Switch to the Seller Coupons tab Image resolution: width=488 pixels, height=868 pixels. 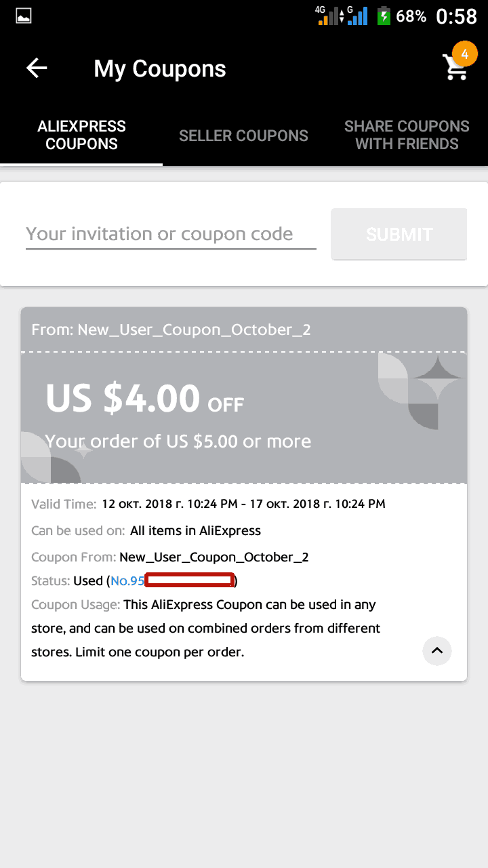(x=243, y=136)
